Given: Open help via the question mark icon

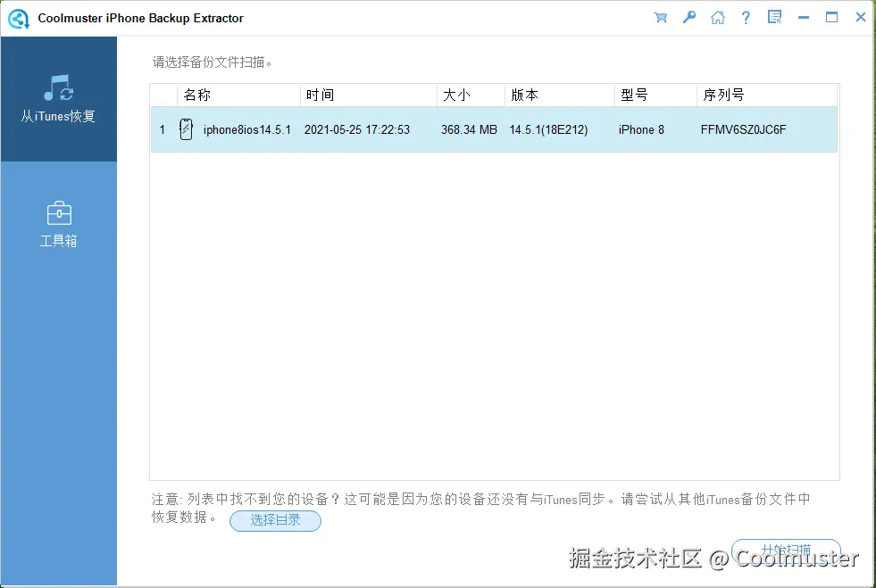Looking at the screenshot, I should coord(746,17).
